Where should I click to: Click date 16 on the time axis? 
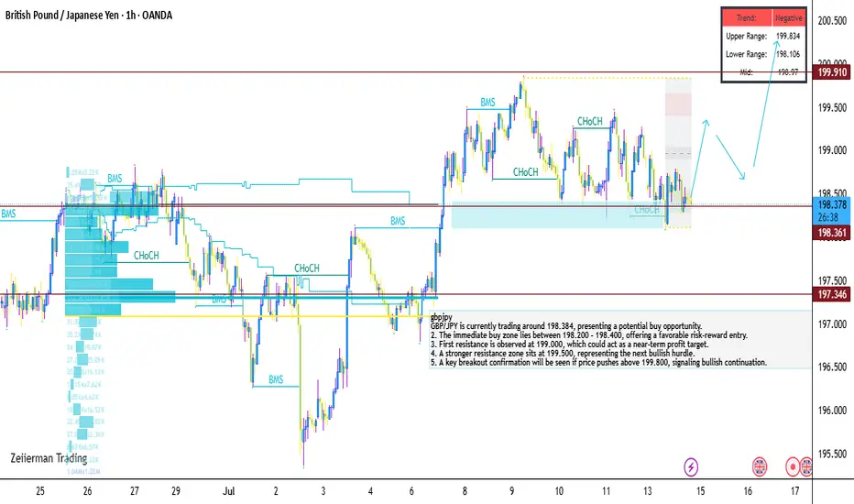pyautogui.click(x=748, y=491)
